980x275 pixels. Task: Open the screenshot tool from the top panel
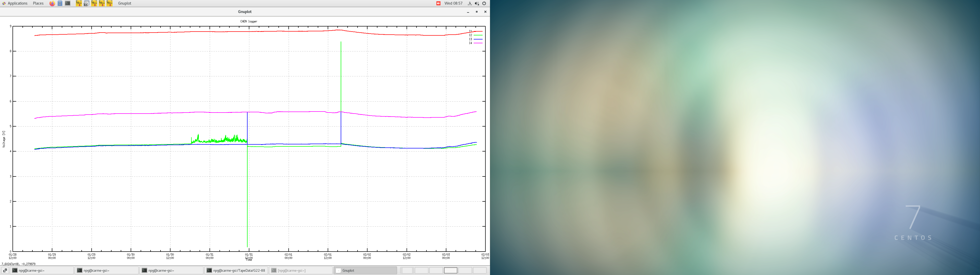[87, 3]
